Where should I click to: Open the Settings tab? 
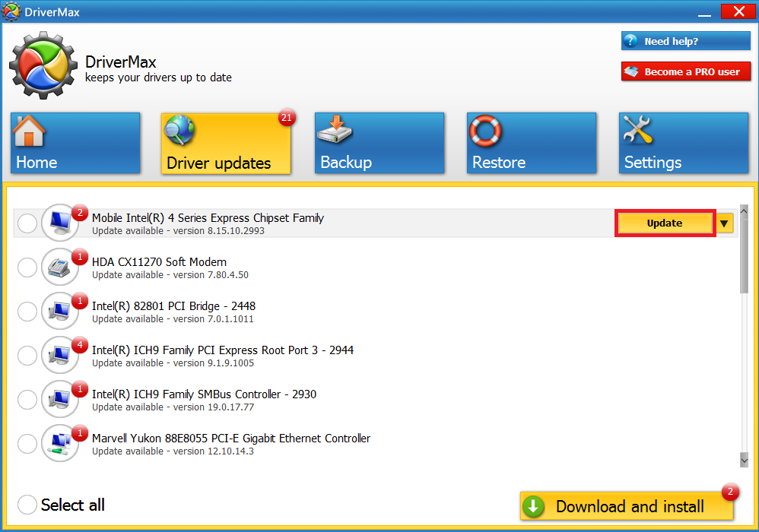[684, 143]
